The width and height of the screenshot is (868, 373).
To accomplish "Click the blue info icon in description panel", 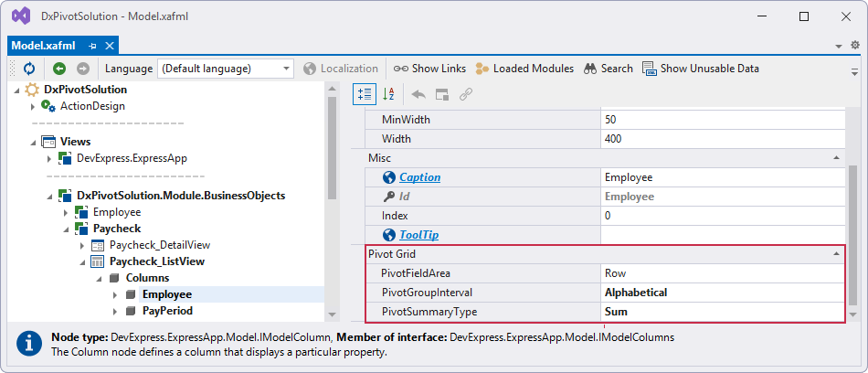I will click(x=29, y=344).
